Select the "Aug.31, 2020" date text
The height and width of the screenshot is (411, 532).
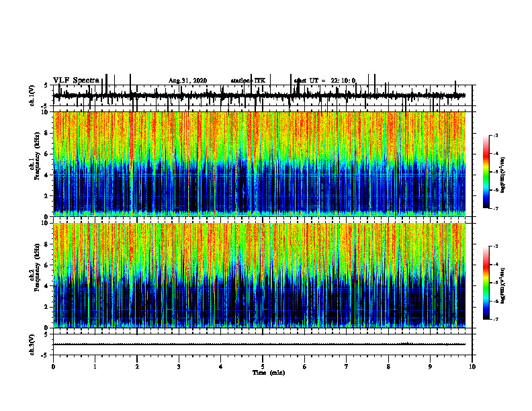click(x=187, y=81)
